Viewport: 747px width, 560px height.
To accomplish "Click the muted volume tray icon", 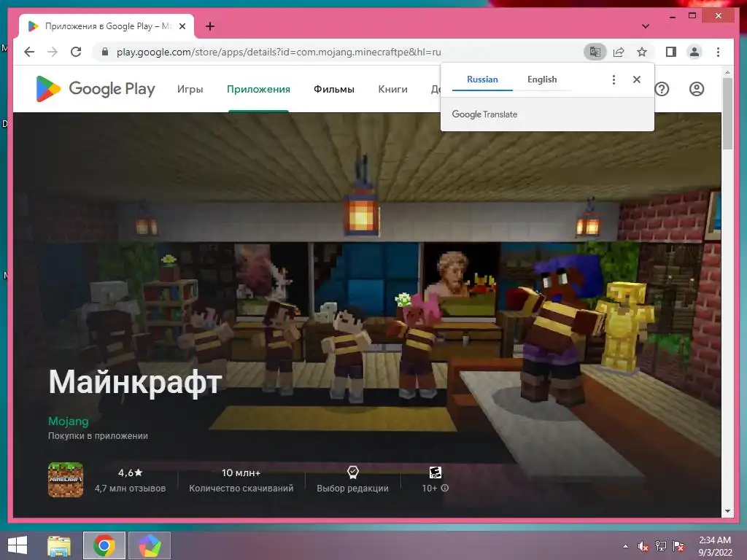I will (643, 546).
